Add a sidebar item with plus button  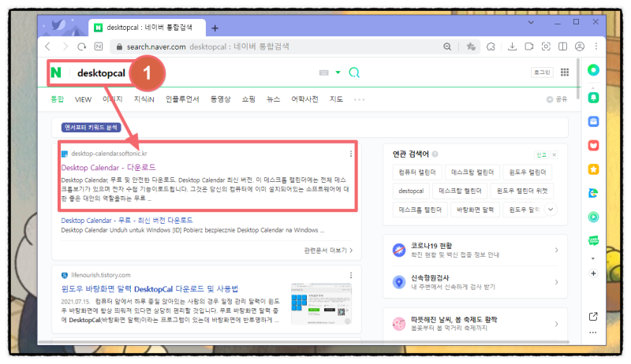(593, 273)
